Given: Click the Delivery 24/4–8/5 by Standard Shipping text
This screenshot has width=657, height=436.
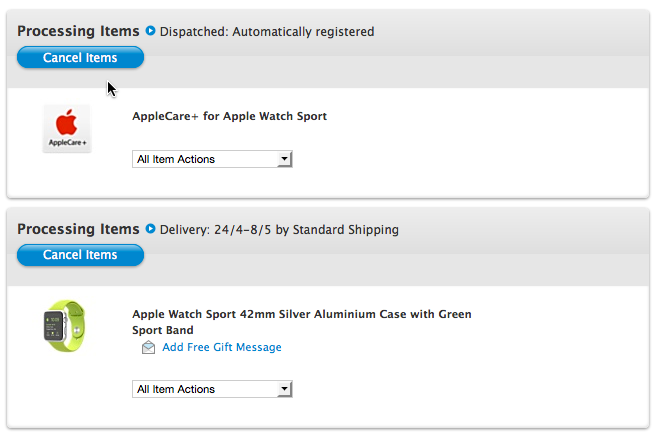Looking at the screenshot, I should [x=279, y=230].
